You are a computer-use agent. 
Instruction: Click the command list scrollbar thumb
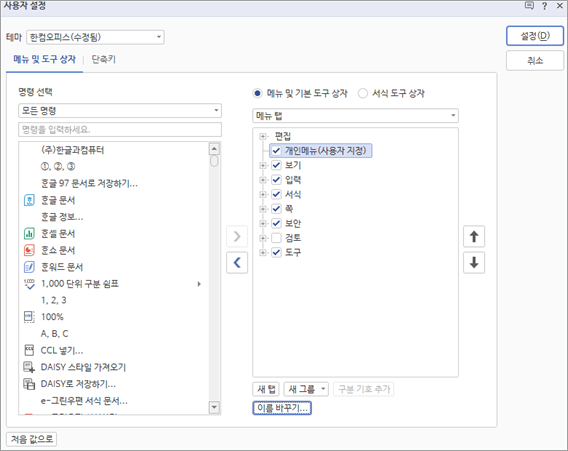click(214, 161)
